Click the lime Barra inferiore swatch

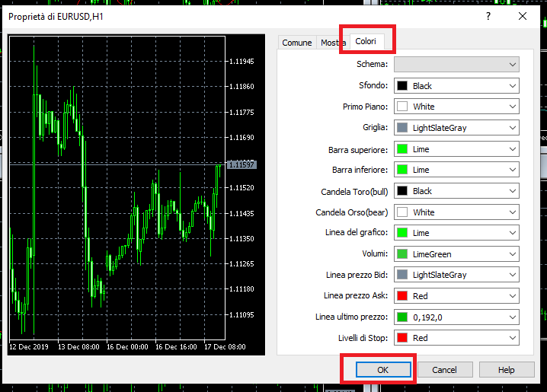(402, 170)
